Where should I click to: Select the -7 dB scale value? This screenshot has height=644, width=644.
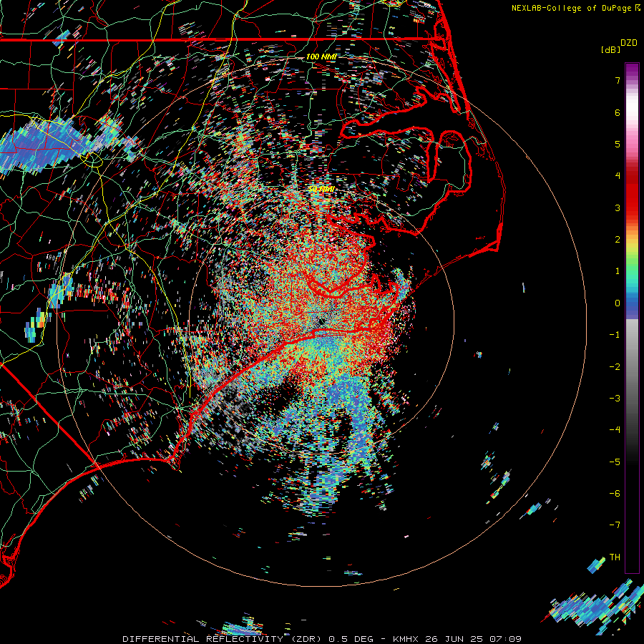[x=615, y=525]
